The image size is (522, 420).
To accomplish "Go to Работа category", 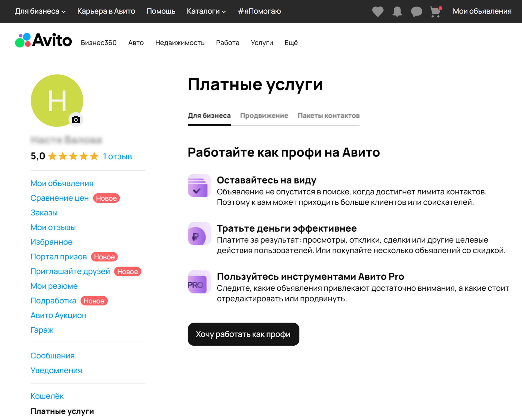I will click(x=228, y=43).
